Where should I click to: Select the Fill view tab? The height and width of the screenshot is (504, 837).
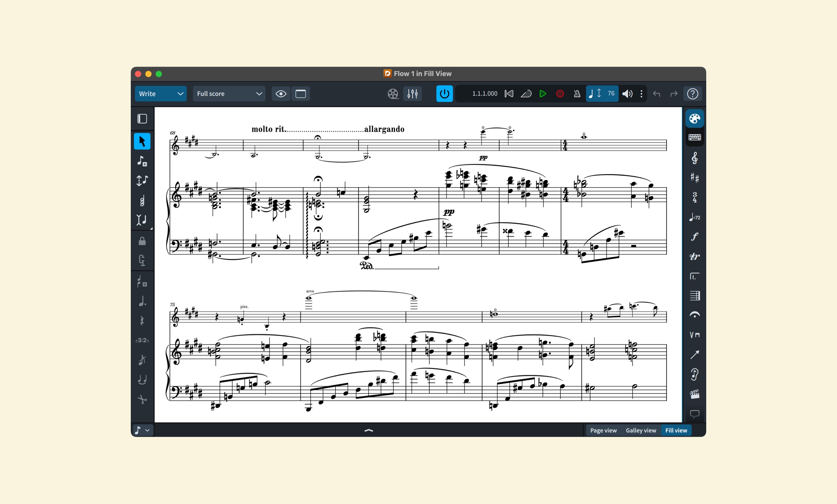[x=676, y=430]
